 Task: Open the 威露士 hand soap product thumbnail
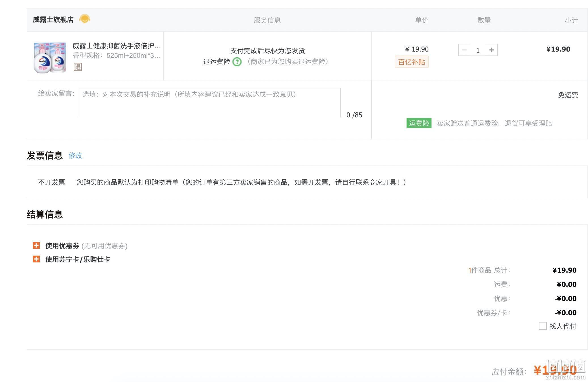[x=50, y=57]
